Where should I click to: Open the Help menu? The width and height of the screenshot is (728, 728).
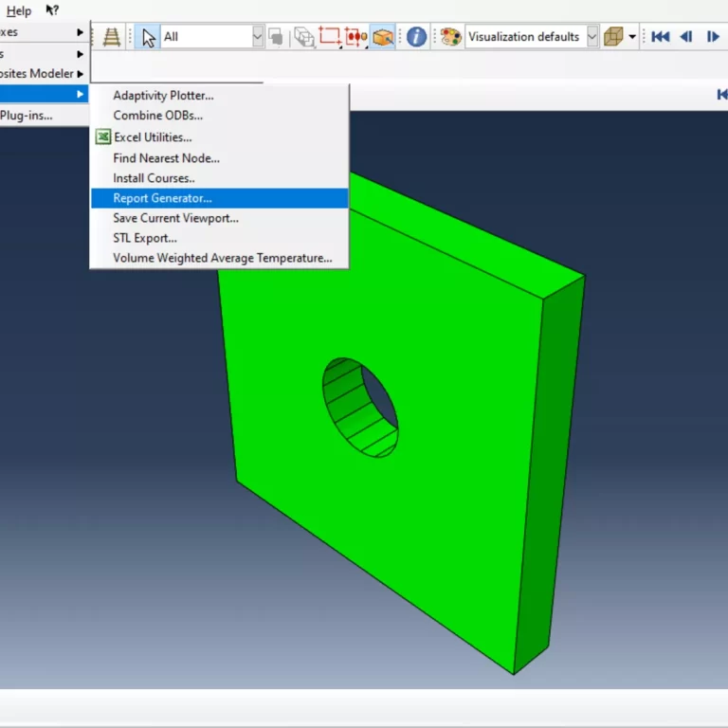tap(18, 10)
